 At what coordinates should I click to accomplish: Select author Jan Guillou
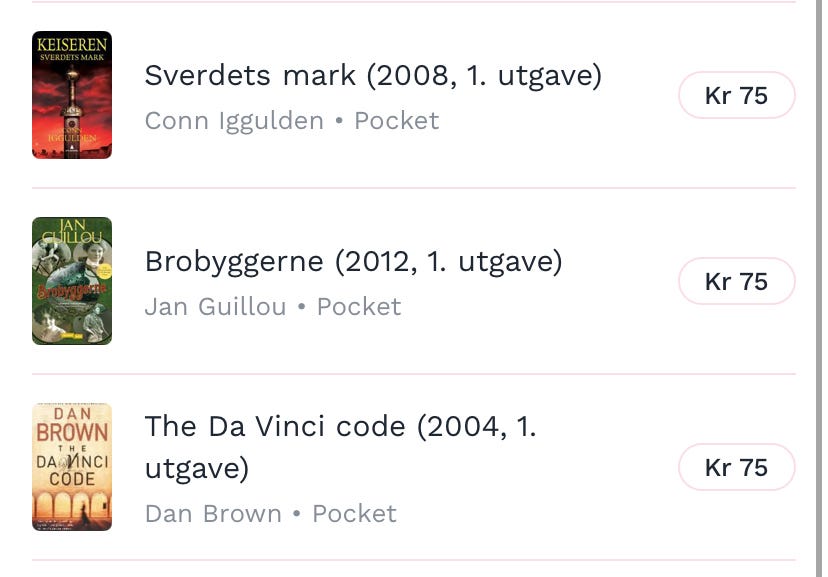[215, 307]
